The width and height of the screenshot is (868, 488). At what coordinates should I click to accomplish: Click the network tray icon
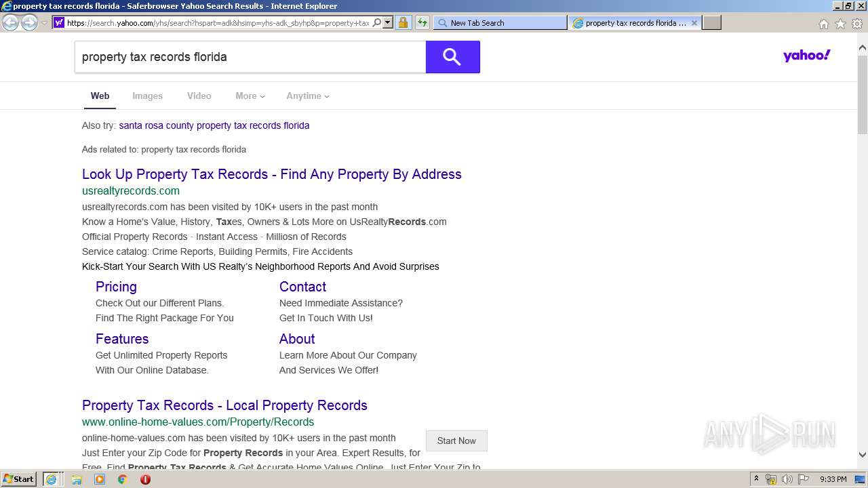tap(771, 479)
